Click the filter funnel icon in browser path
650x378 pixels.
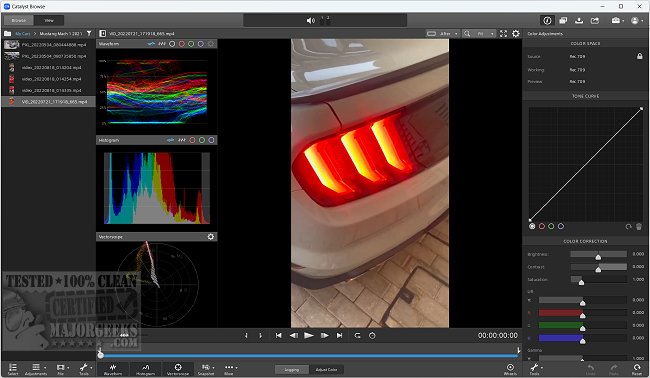click(x=89, y=34)
